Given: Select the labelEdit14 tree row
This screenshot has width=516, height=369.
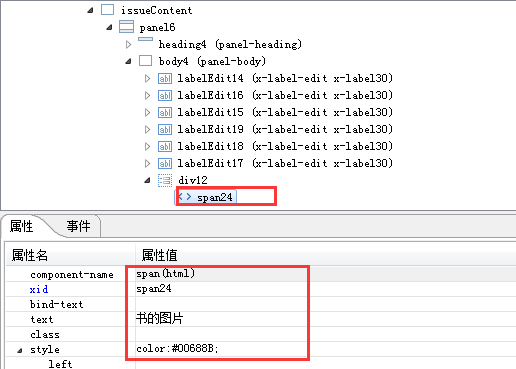Looking at the screenshot, I should pyautogui.click(x=285, y=78).
